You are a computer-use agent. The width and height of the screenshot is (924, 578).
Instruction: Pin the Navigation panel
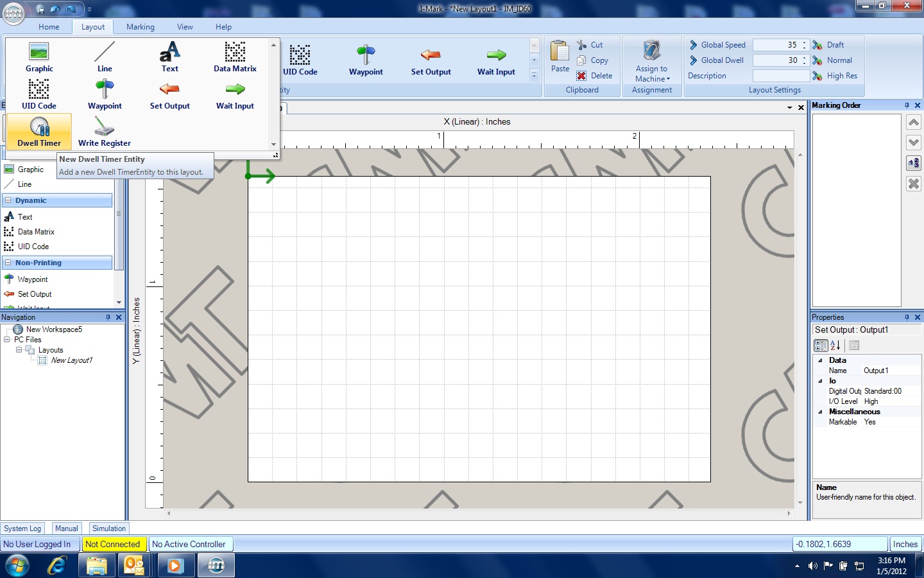tap(108, 317)
